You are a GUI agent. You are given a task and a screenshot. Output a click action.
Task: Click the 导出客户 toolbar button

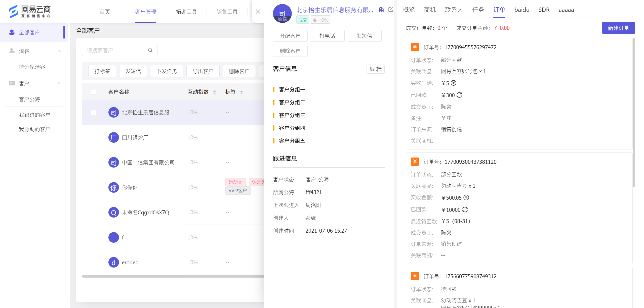pos(203,71)
